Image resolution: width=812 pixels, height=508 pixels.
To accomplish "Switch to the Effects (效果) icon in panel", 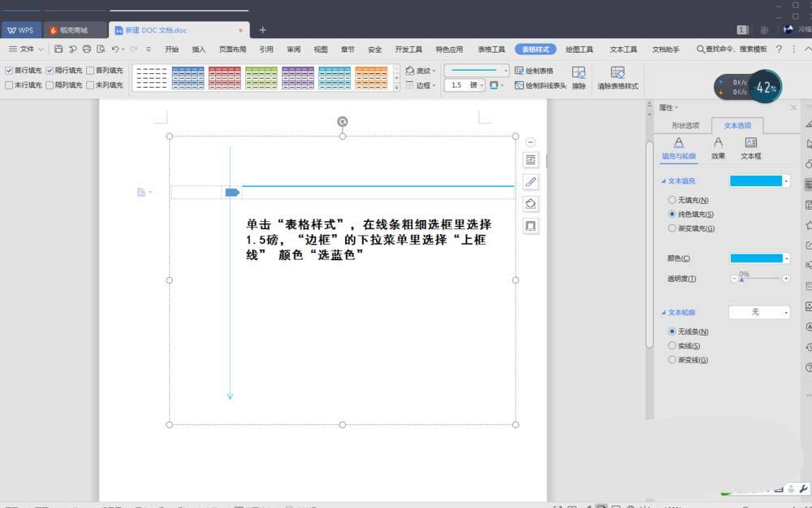I will [718, 144].
